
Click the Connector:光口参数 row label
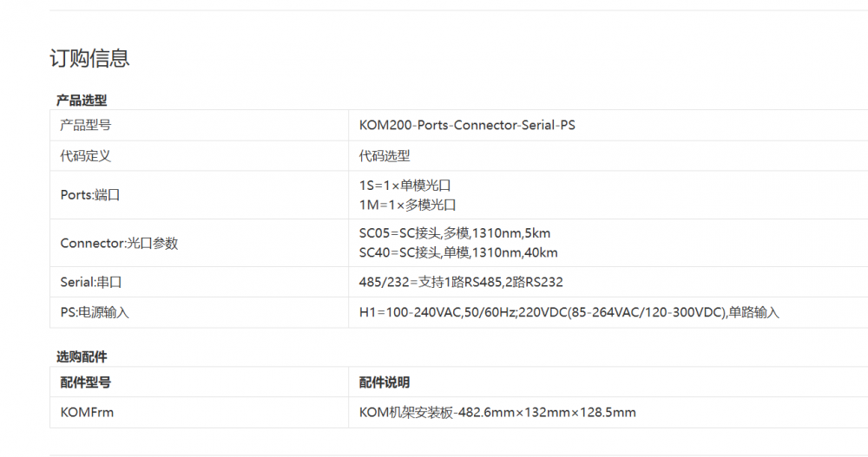tap(119, 244)
